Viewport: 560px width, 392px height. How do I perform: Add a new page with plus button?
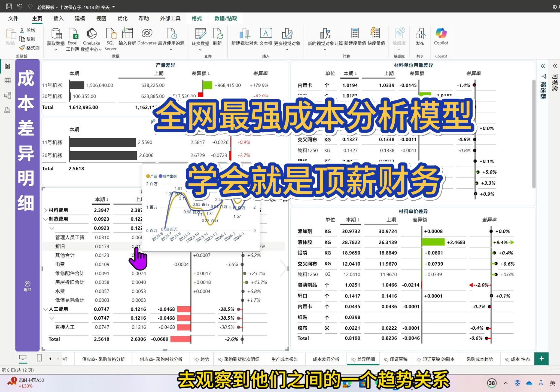(541, 359)
